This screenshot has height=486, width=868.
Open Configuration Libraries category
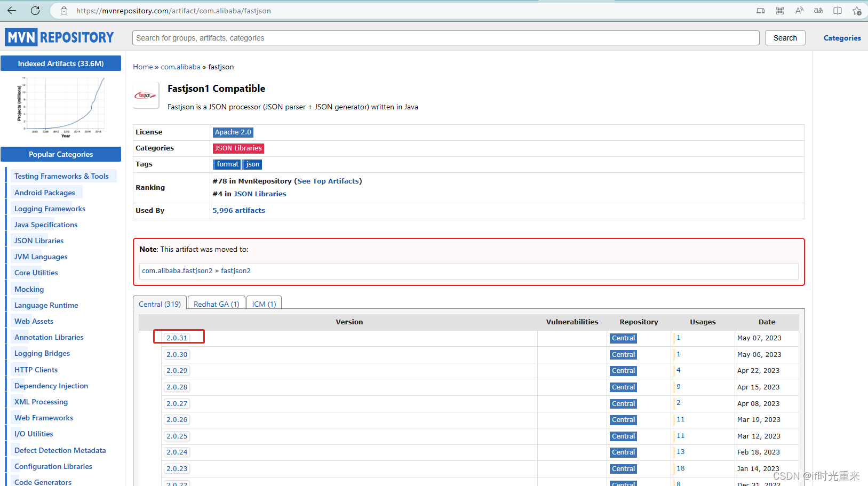tap(53, 466)
